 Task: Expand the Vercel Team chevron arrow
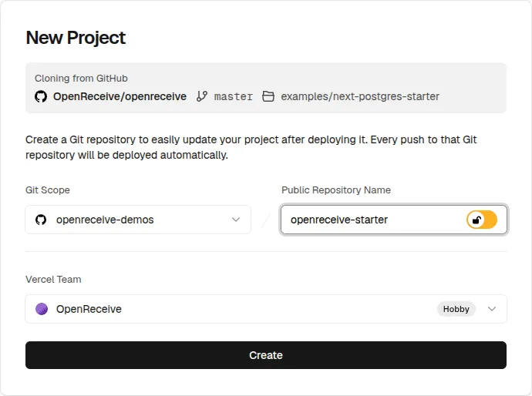(x=492, y=309)
